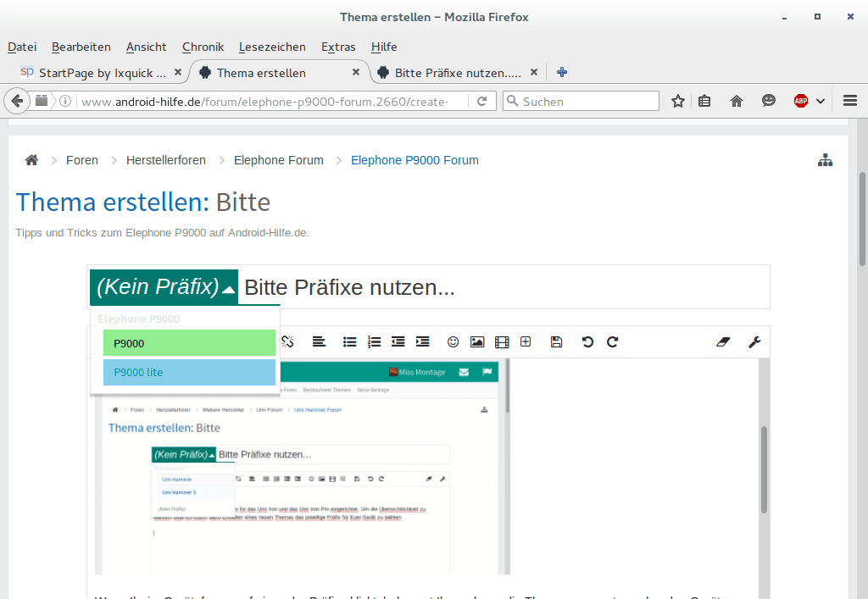Screen dimensions: 868x599
Task: Undo the last editor change
Action: click(x=588, y=341)
